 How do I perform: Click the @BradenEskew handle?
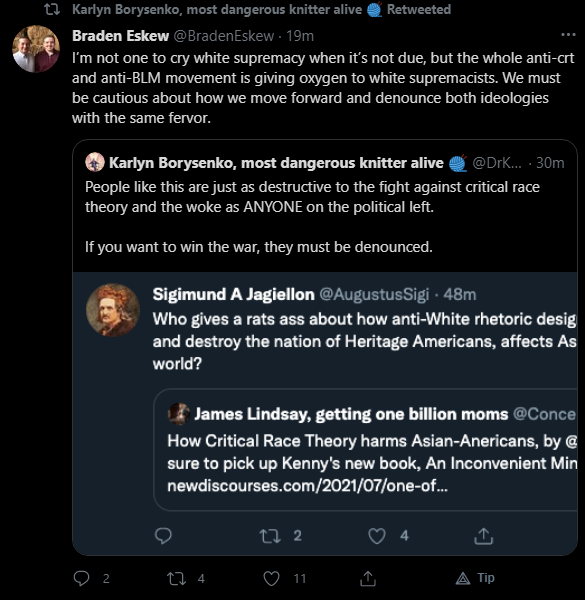click(224, 36)
